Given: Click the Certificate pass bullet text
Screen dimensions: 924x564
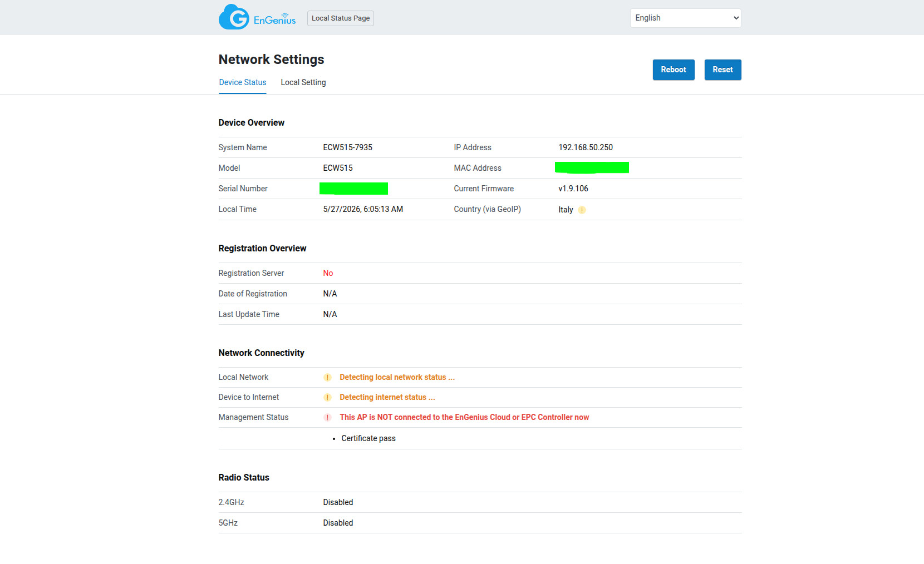Looking at the screenshot, I should tap(368, 438).
